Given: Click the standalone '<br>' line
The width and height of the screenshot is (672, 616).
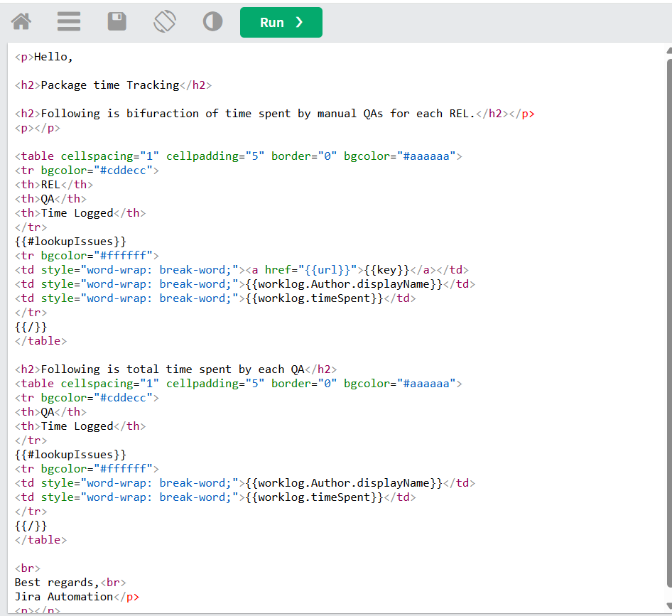Looking at the screenshot, I should tap(28, 568).
